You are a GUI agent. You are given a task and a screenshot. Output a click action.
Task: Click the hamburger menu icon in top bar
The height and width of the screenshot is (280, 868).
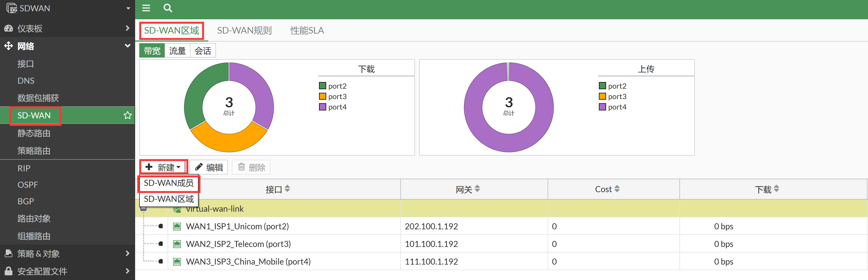[146, 8]
